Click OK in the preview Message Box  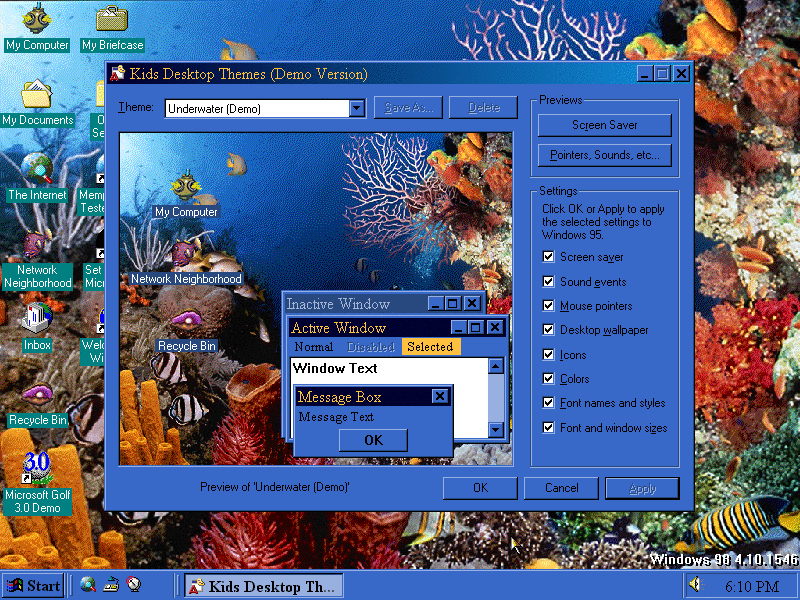[x=373, y=440]
